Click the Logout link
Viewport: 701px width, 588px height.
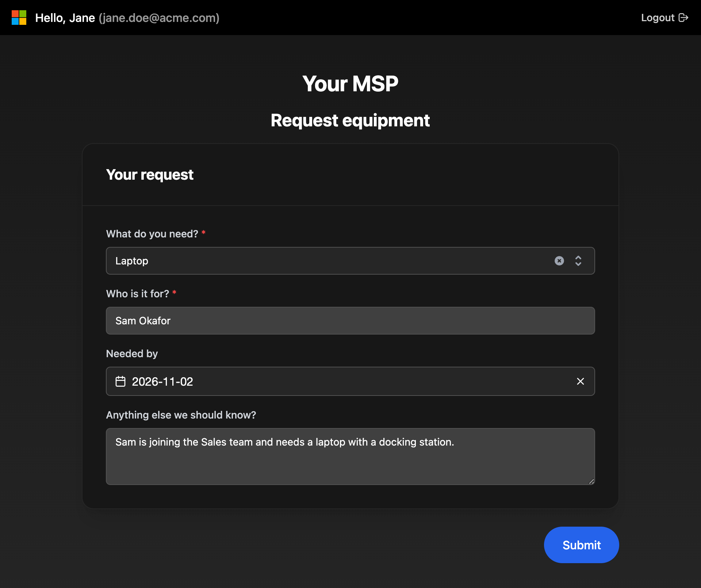(x=664, y=18)
